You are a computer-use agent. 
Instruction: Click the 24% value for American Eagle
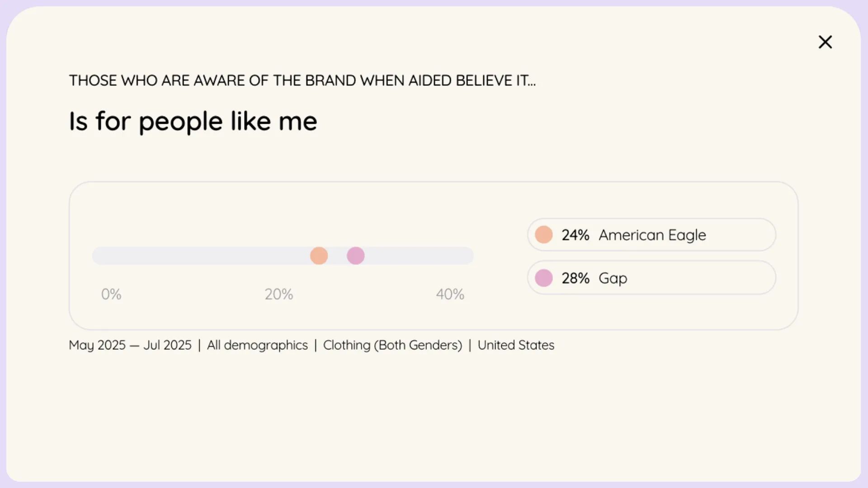[575, 235]
